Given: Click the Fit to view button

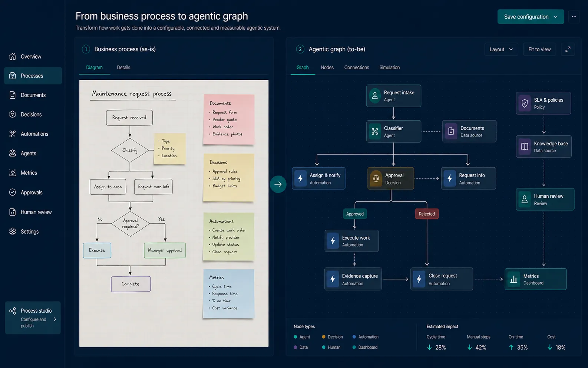Looking at the screenshot, I should [x=539, y=49].
